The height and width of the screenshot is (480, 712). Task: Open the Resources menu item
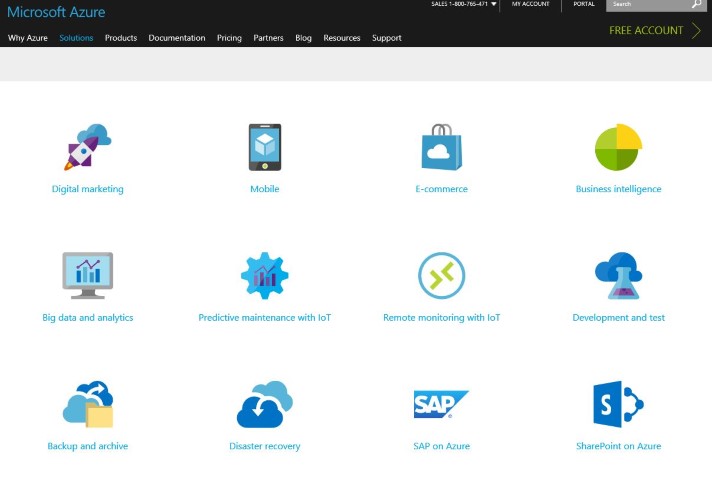(342, 38)
